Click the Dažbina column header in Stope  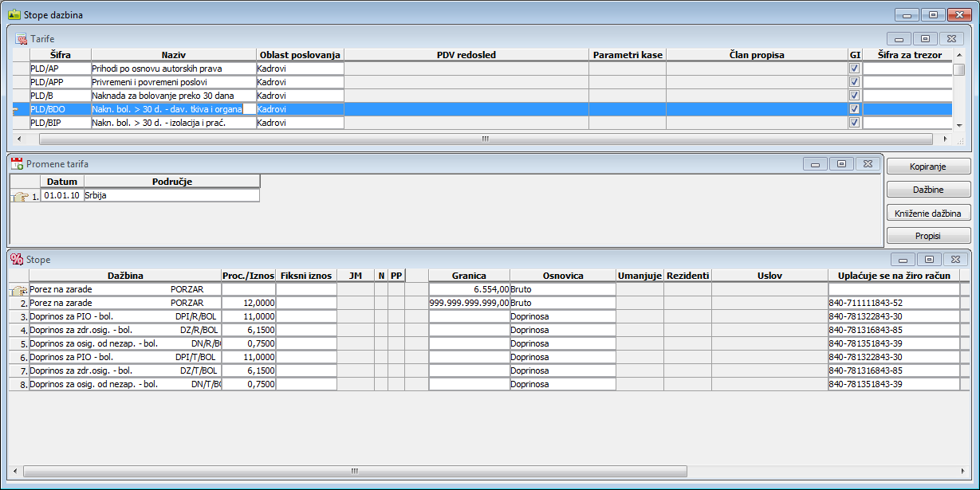(x=125, y=276)
